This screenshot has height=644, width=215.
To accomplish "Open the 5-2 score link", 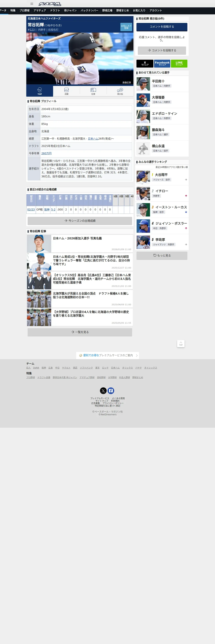I will 53,209.
